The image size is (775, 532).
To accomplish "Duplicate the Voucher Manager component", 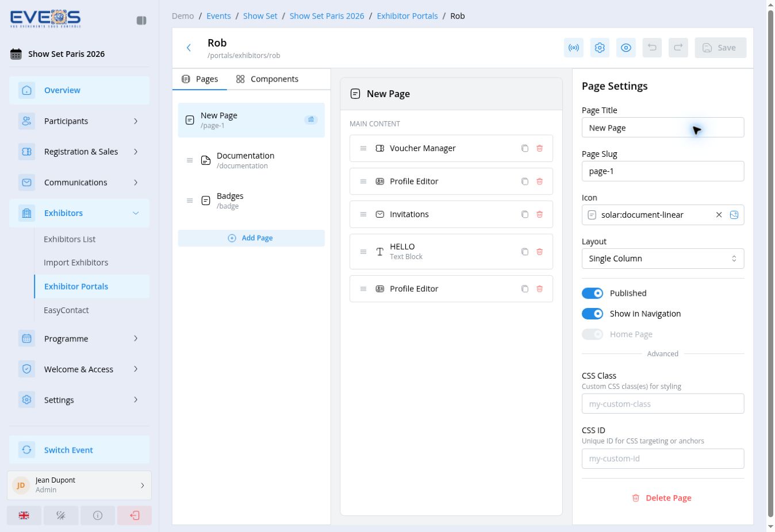I will pos(525,148).
